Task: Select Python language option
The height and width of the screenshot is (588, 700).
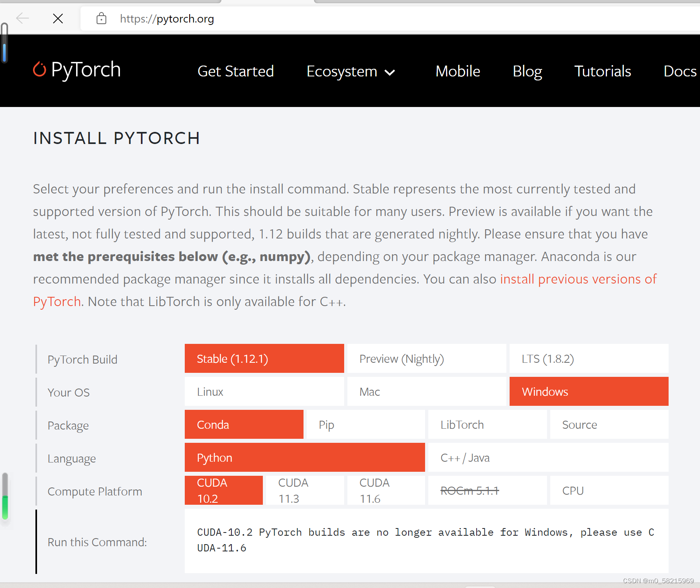Action: tap(305, 457)
